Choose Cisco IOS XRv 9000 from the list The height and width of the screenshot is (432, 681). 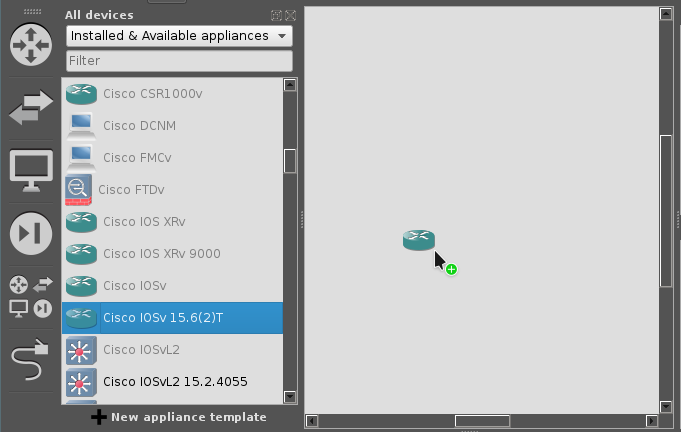161,253
